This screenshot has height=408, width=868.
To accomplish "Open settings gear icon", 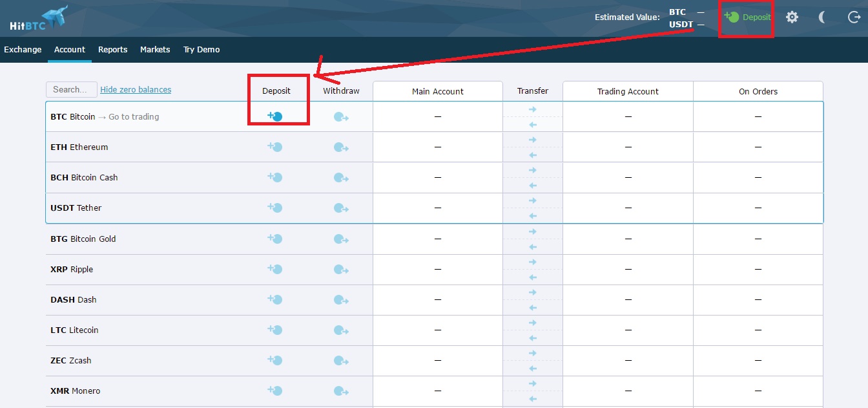I will coord(792,17).
